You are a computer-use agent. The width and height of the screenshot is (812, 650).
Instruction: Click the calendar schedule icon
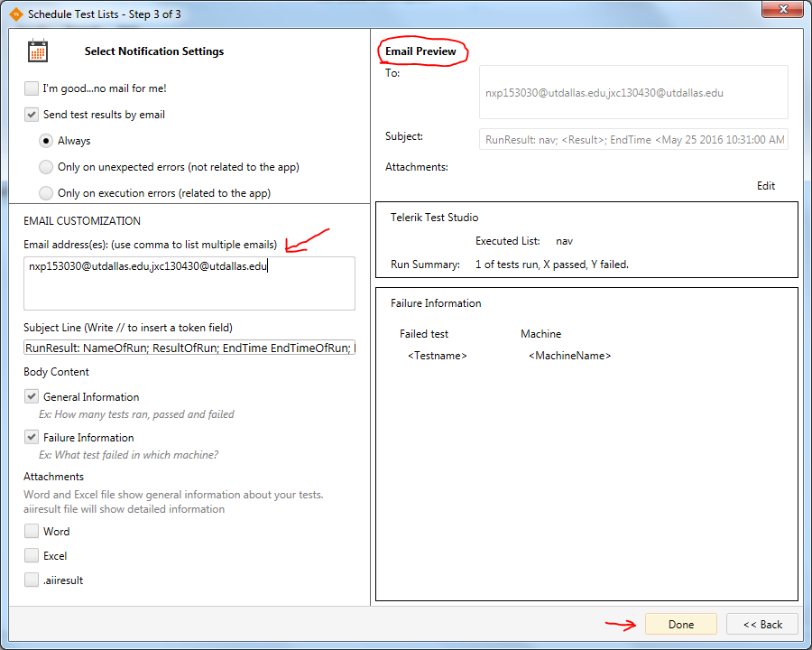[x=38, y=51]
